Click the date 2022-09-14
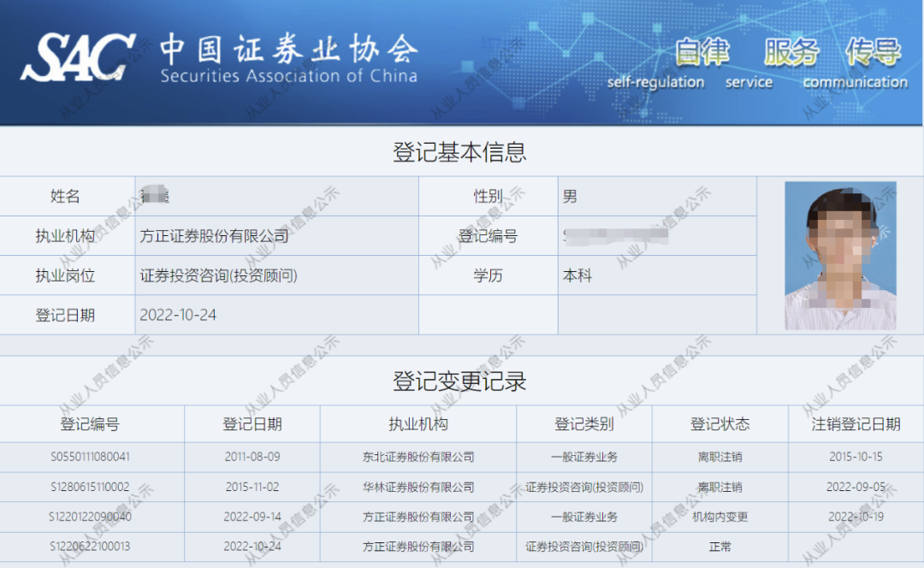This screenshot has width=924, height=568. tap(252, 517)
